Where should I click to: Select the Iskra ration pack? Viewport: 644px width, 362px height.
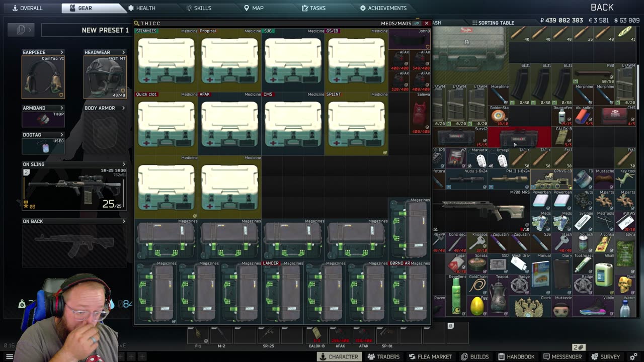(625, 253)
